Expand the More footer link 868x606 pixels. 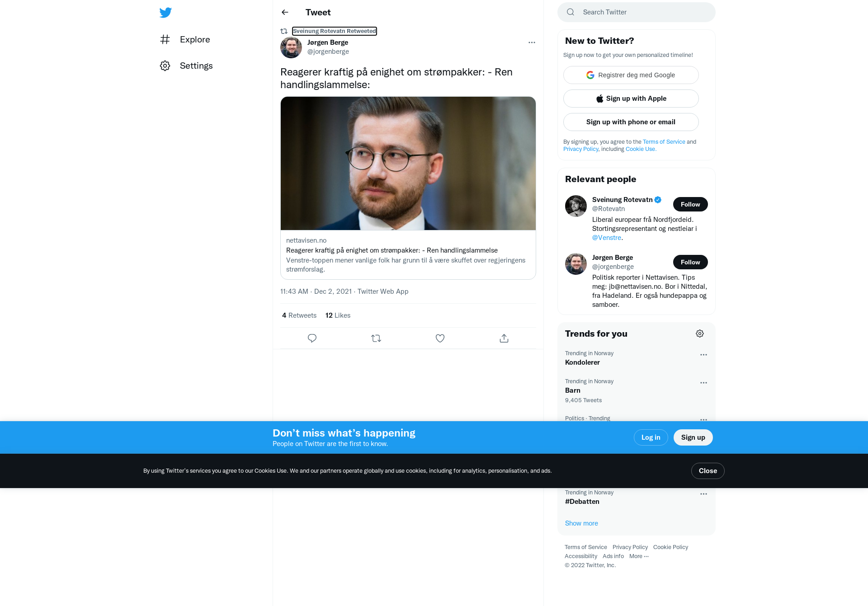pos(639,556)
